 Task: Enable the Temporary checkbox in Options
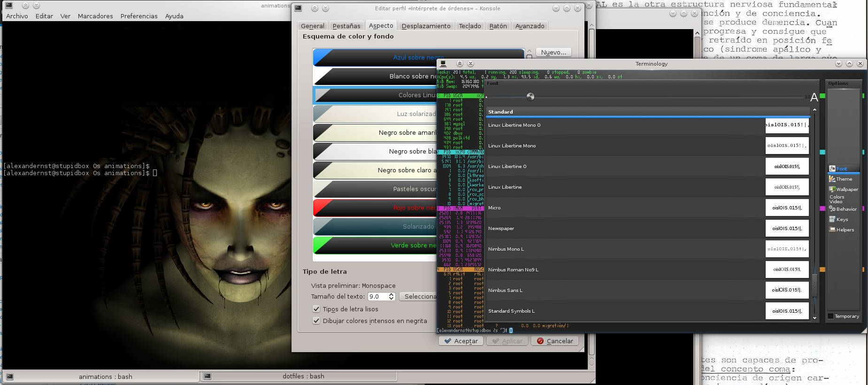(x=830, y=316)
